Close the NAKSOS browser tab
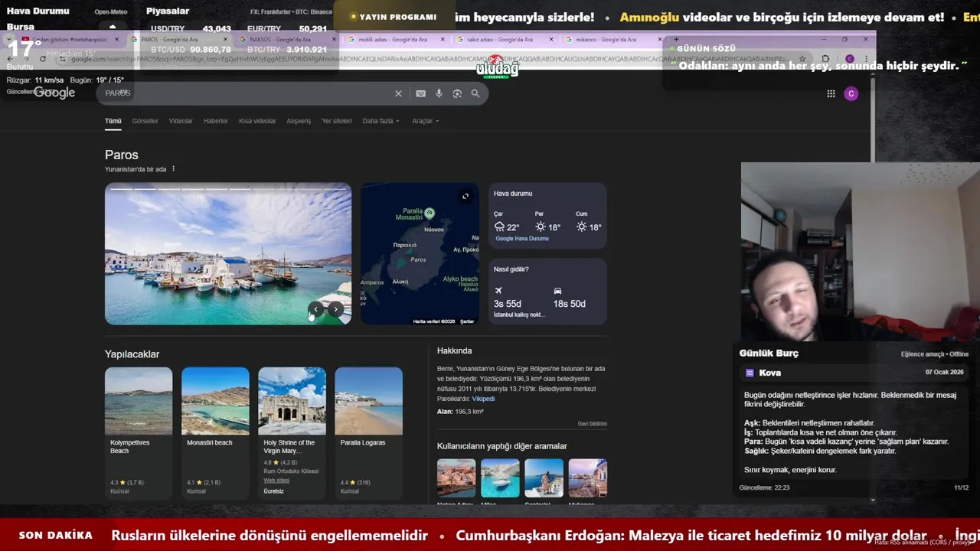 coord(334,39)
